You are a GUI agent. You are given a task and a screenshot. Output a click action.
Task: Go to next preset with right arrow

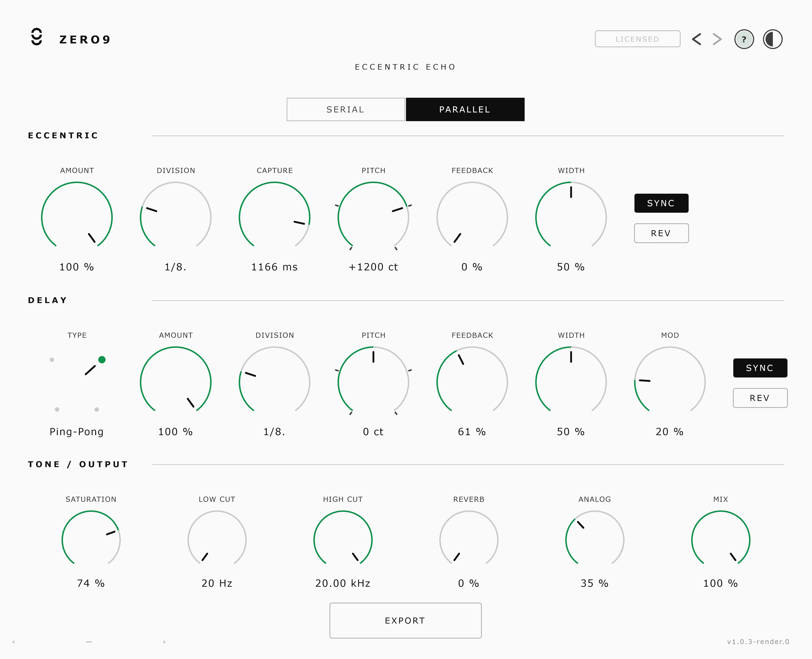[x=717, y=39]
